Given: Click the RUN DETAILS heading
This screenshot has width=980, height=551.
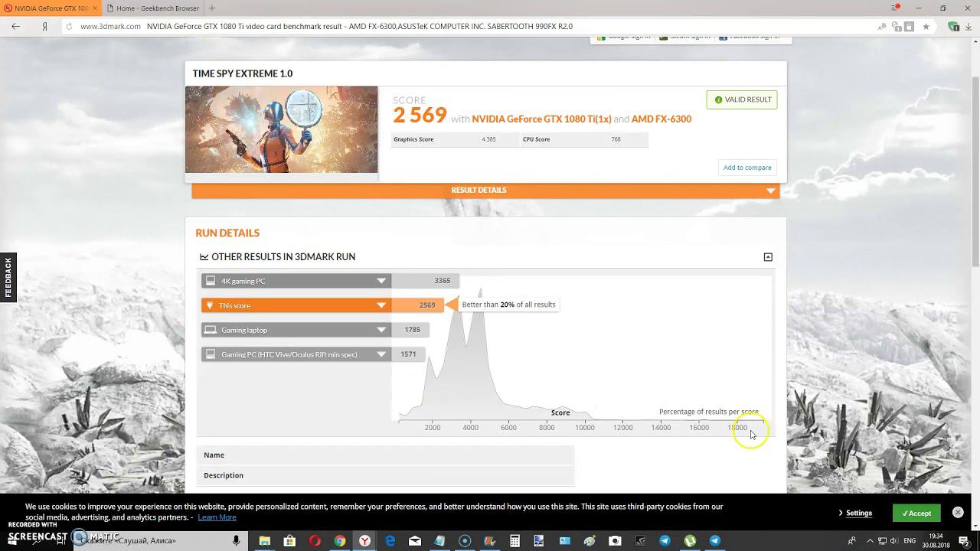Looking at the screenshot, I should point(227,233).
